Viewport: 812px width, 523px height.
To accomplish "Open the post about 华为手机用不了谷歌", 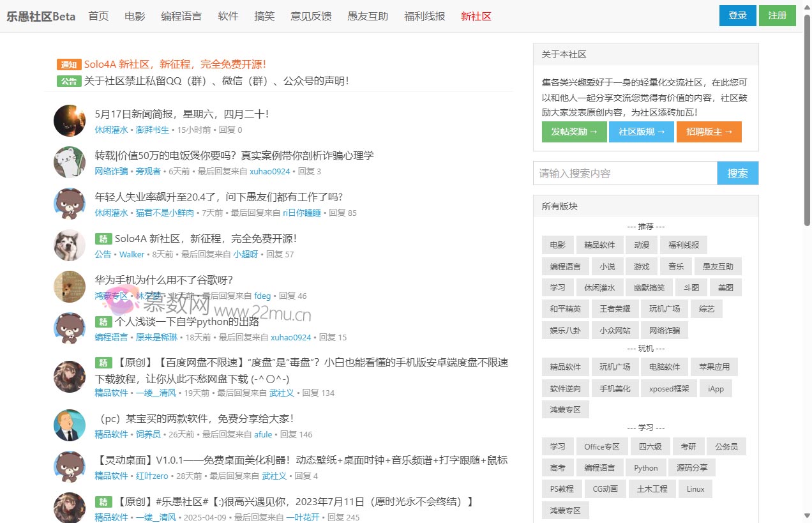I will click(x=163, y=280).
